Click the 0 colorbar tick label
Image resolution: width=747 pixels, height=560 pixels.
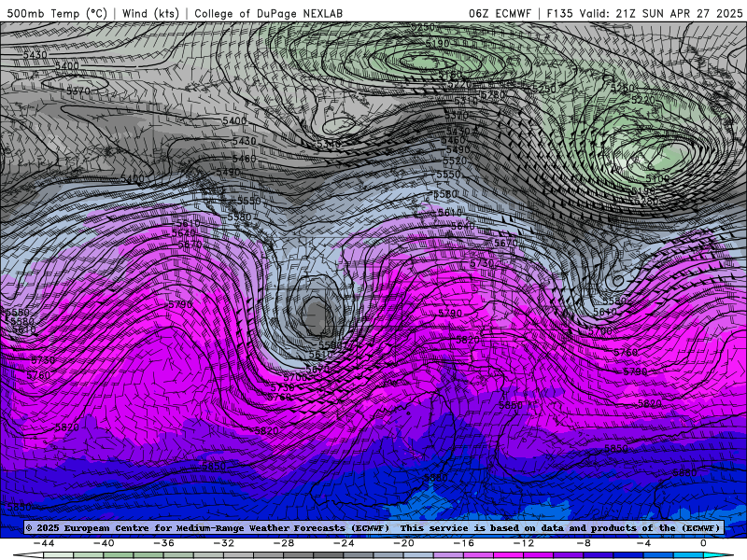coord(703,543)
